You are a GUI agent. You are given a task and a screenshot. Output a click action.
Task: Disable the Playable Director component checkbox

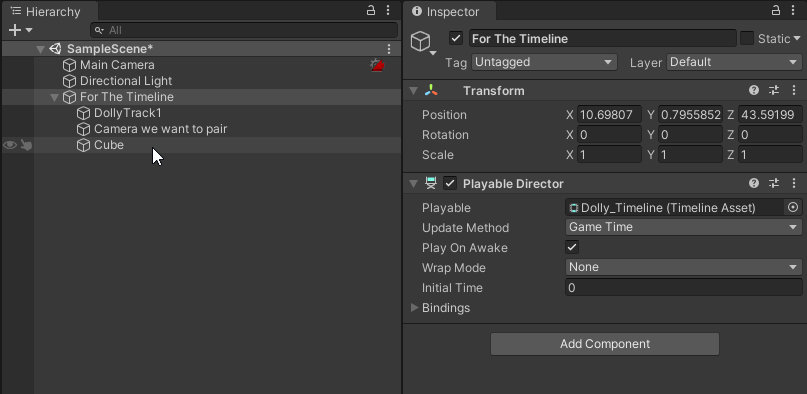450,183
